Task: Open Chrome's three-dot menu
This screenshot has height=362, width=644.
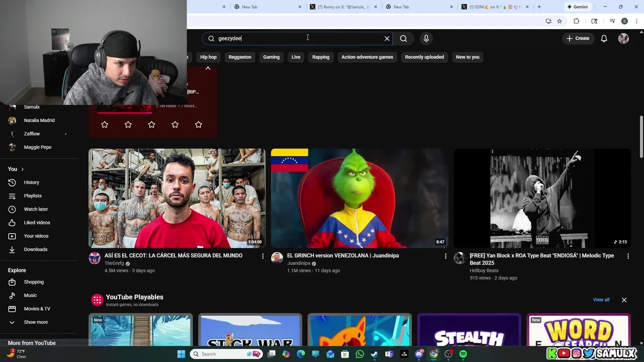Action: 637,21
